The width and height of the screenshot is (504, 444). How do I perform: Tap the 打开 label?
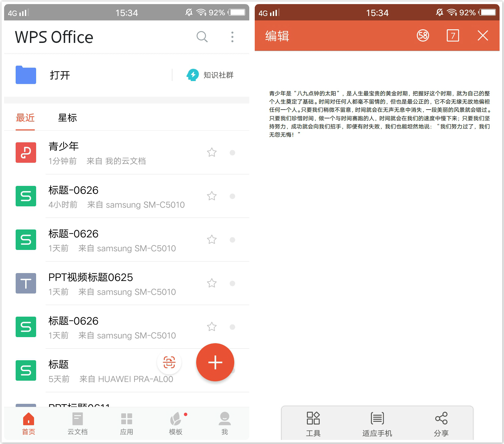coord(60,75)
